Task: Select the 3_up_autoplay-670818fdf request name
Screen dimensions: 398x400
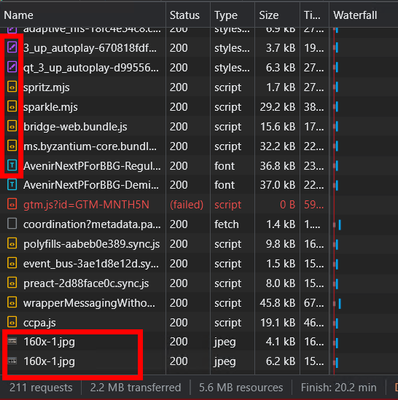Action: 90,48
